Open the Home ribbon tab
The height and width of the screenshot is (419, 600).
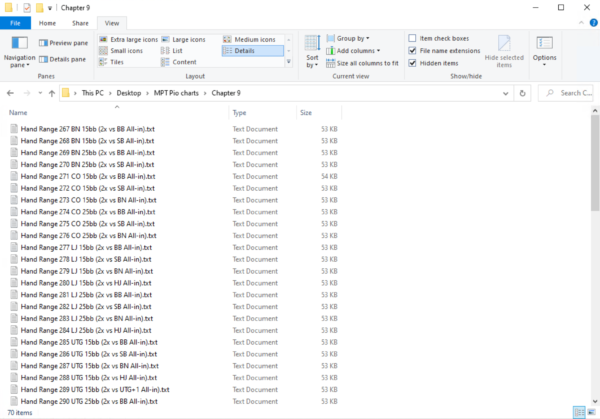tap(47, 21)
